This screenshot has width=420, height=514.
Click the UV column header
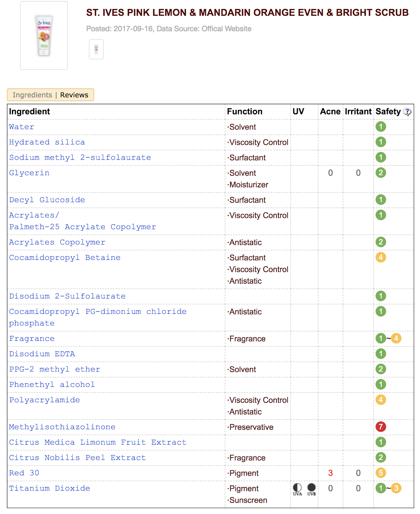click(298, 112)
